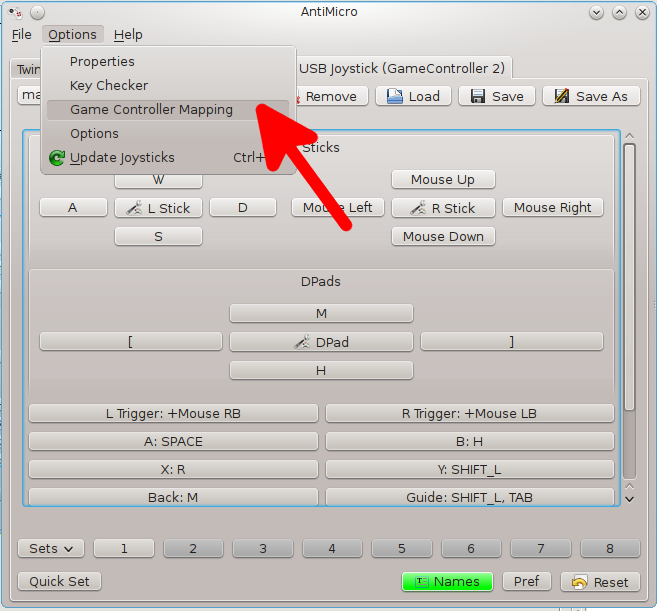657x611 pixels.
Task: Click the X: R button
Action: [173, 469]
